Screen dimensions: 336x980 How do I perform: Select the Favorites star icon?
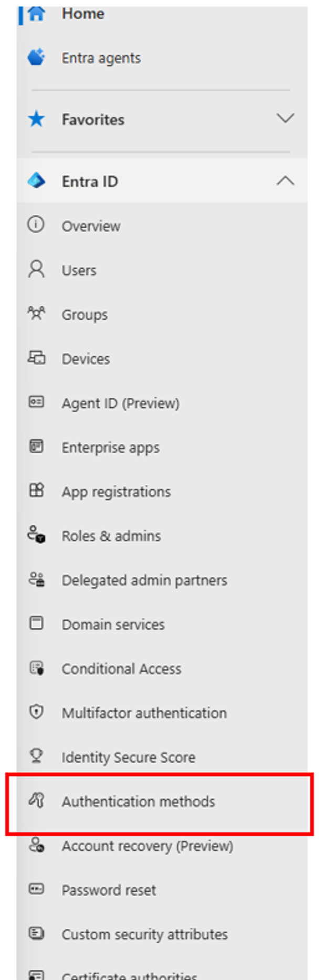35,119
